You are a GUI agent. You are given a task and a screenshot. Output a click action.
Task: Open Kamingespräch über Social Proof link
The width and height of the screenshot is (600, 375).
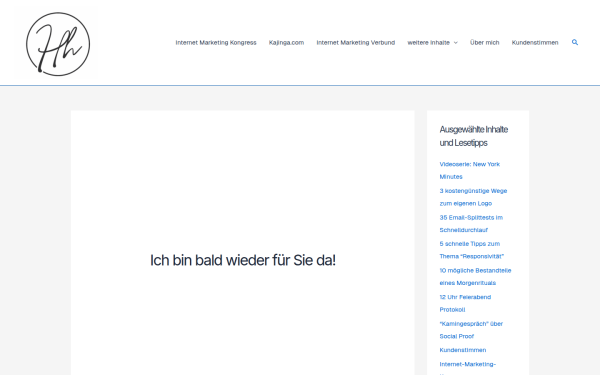click(x=471, y=330)
